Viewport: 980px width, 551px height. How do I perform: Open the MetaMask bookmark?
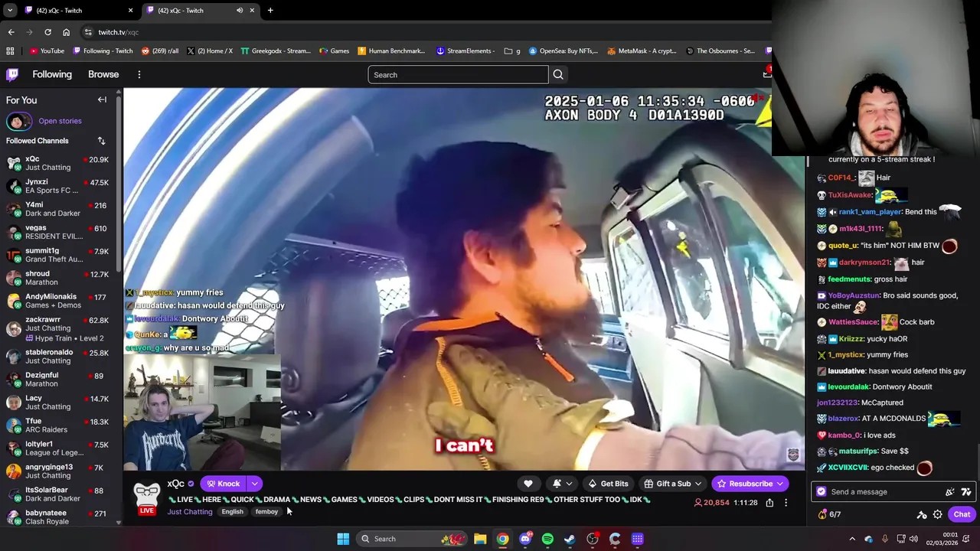tap(642, 51)
